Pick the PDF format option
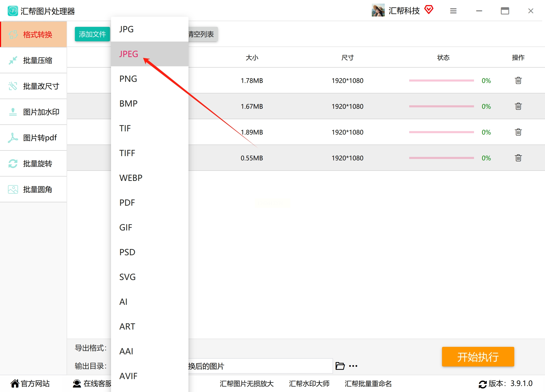Viewport: 545px width, 392px height. (127, 203)
